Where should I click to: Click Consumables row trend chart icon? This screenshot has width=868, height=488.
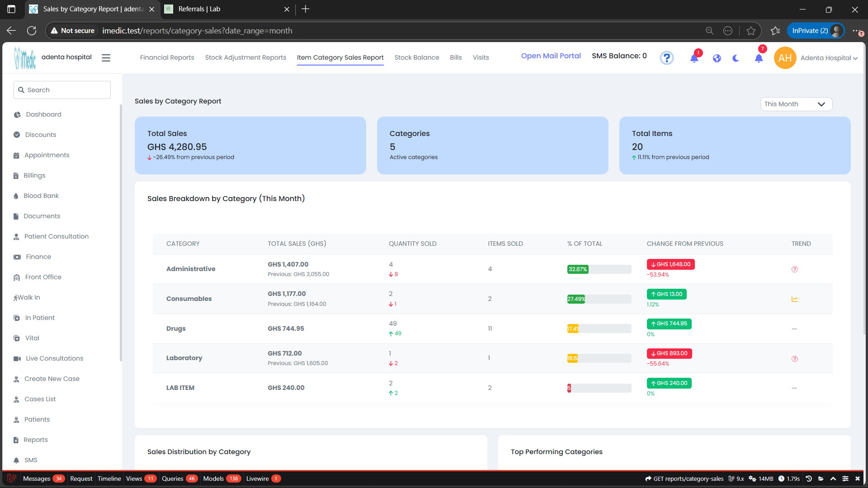[x=795, y=299]
